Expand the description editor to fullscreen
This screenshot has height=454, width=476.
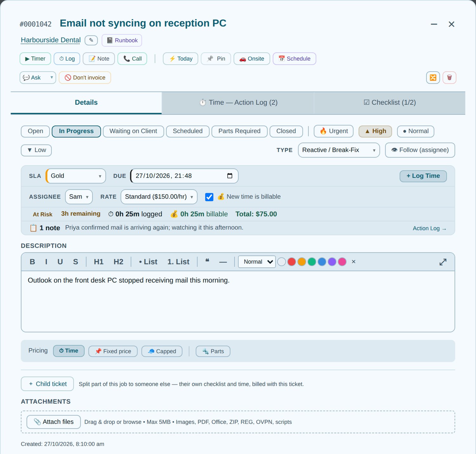pyautogui.click(x=443, y=262)
